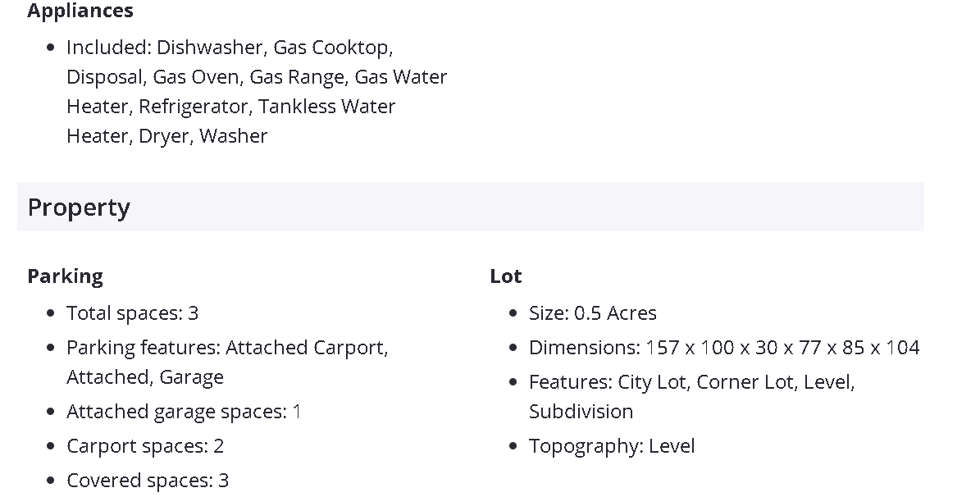Click the Gas Oven text
The width and height of the screenshot is (980, 497).
tap(196, 77)
